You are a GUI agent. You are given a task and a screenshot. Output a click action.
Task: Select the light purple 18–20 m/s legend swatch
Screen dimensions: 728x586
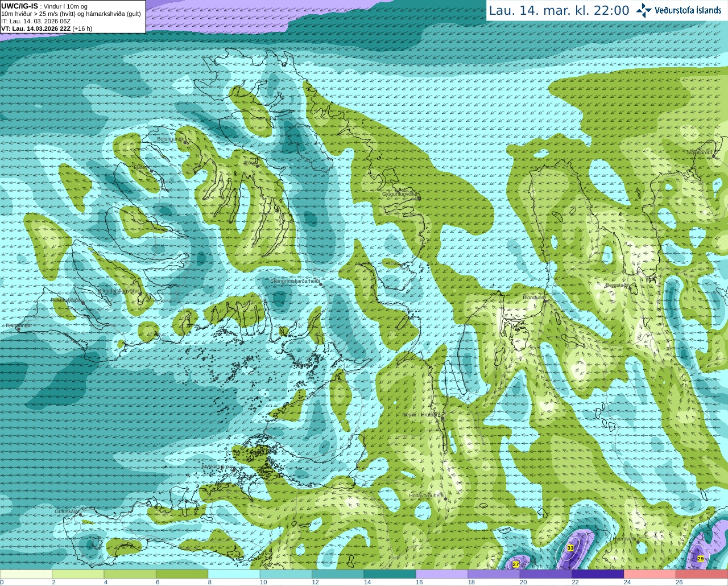click(x=494, y=574)
